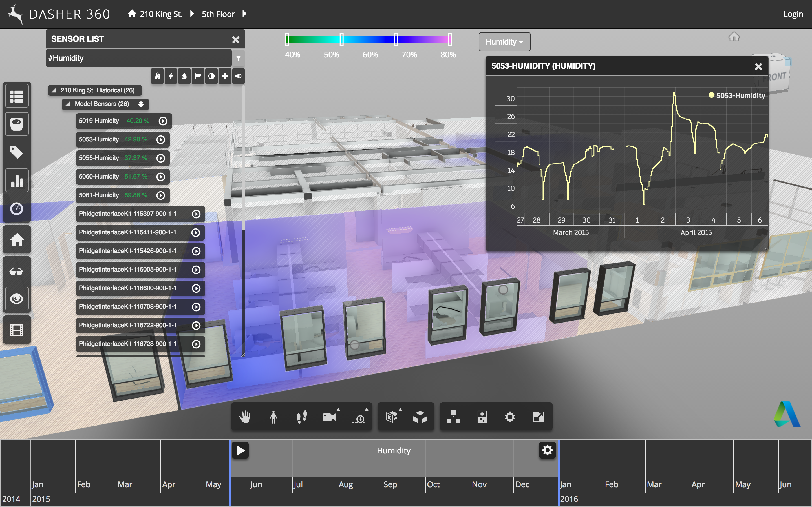Click the 60% handle on color legend
This screenshot has width=812, height=507.
pyautogui.click(x=396, y=39)
